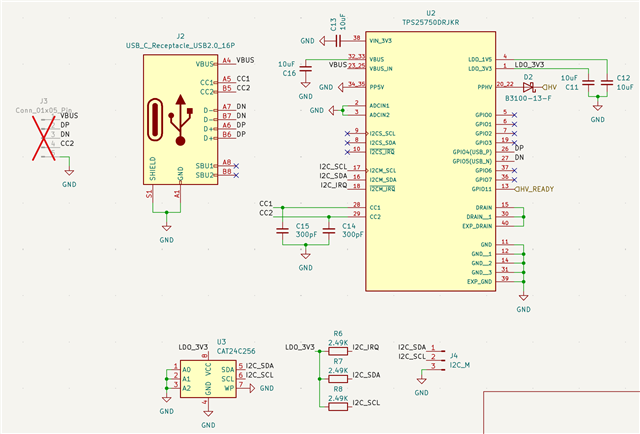Click the DN net label at GPIO5
Screen dimensions: 640x434
(519, 157)
